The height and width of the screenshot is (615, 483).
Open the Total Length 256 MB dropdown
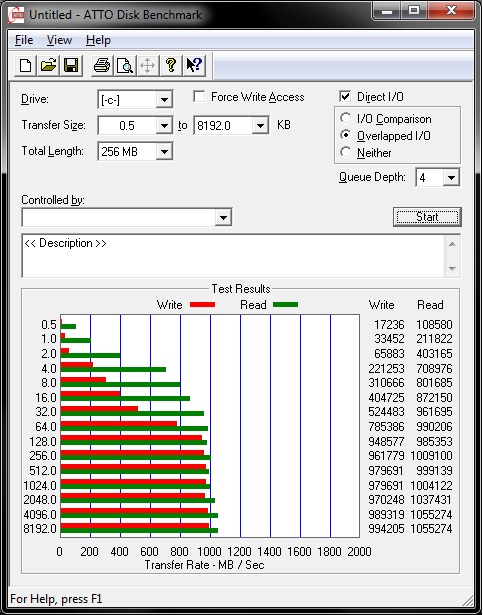tap(164, 151)
